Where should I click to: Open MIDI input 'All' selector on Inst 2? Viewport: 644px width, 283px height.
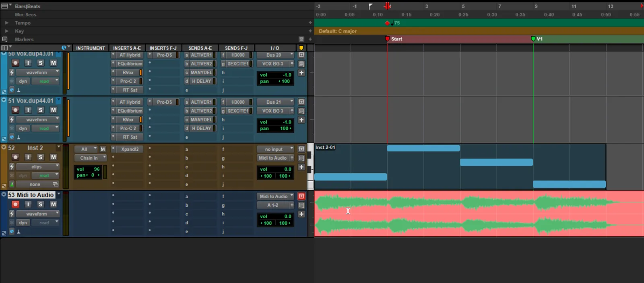click(86, 149)
